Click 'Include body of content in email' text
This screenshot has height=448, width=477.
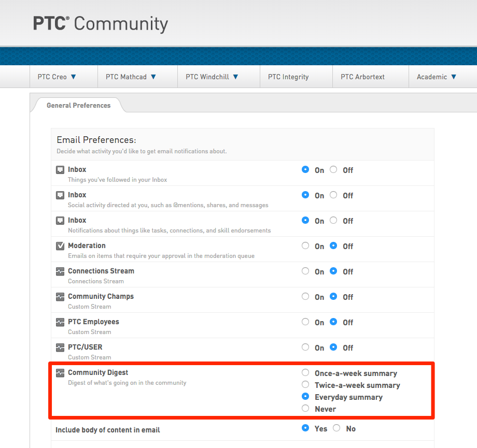107,430
